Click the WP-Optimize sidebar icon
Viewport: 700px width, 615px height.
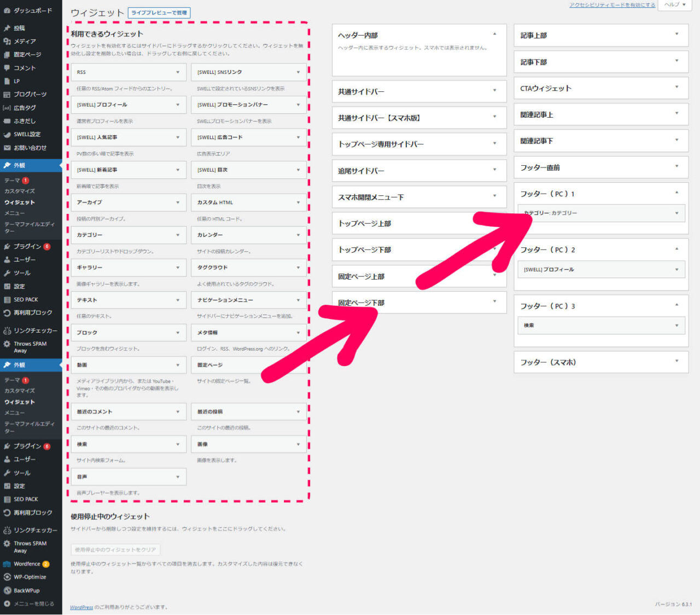click(x=7, y=577)
